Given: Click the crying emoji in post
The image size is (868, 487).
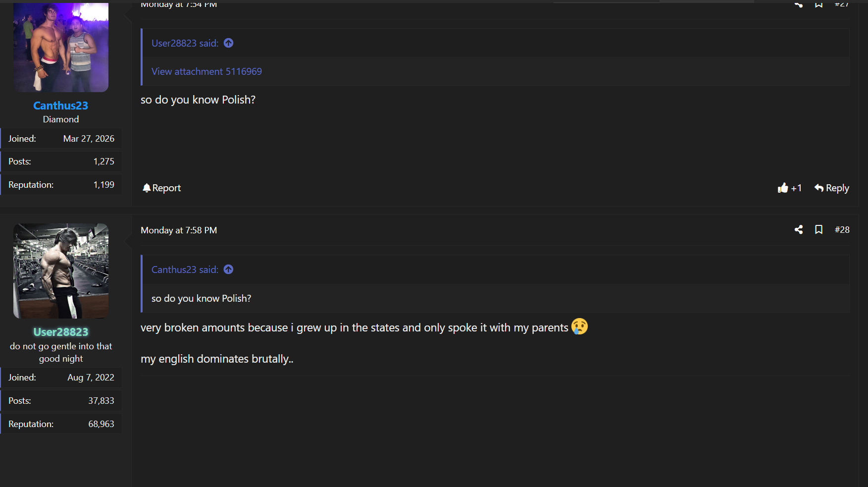Looking at the screenshot, I should pos(579,326).
